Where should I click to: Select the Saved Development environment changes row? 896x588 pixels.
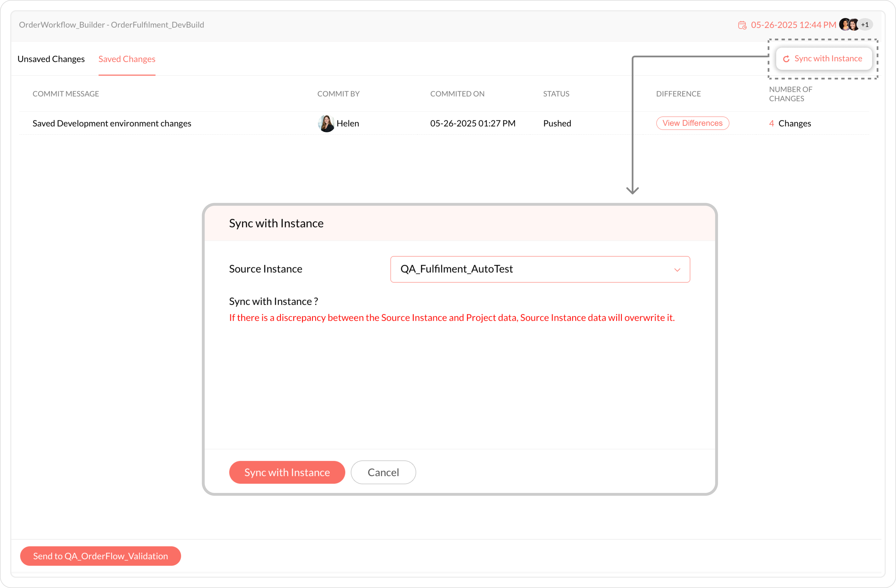tap(112, 123)
